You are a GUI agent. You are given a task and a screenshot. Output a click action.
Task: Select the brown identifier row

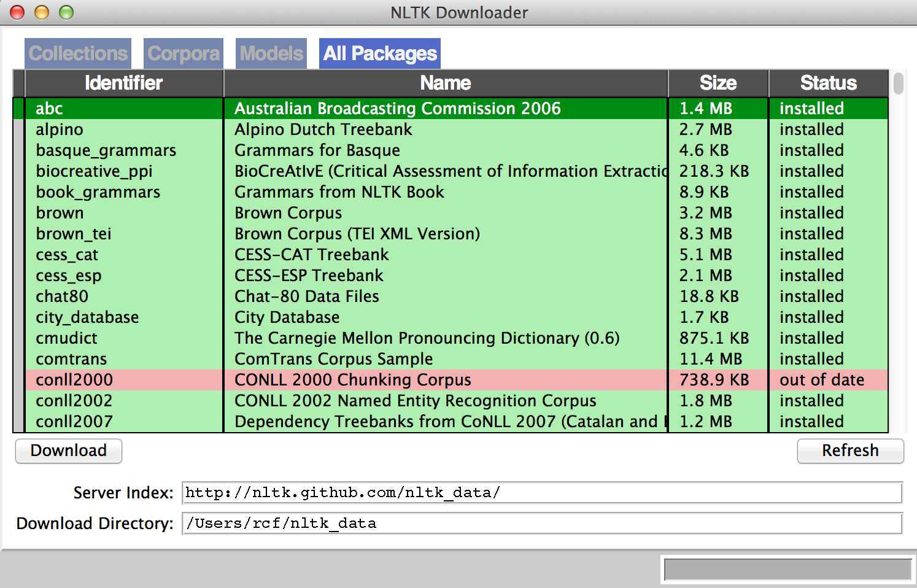(x=60, y=213)
